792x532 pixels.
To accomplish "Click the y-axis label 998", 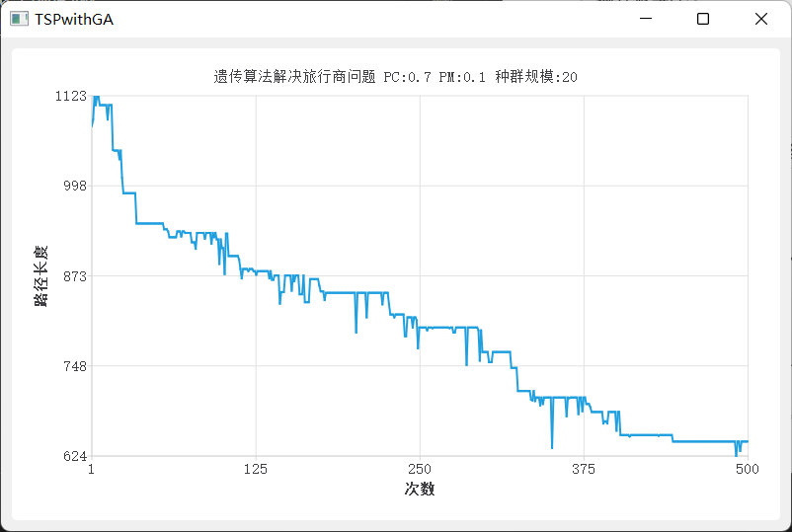I will tap(75, 186).
